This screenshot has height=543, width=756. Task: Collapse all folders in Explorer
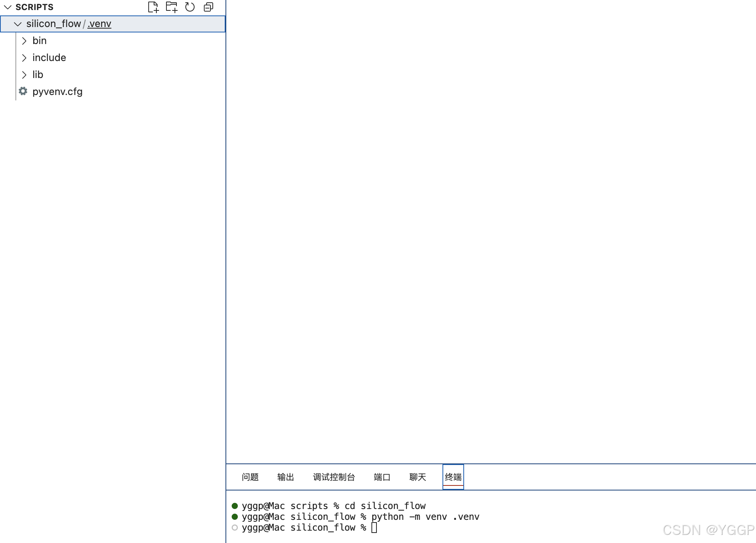208,7
